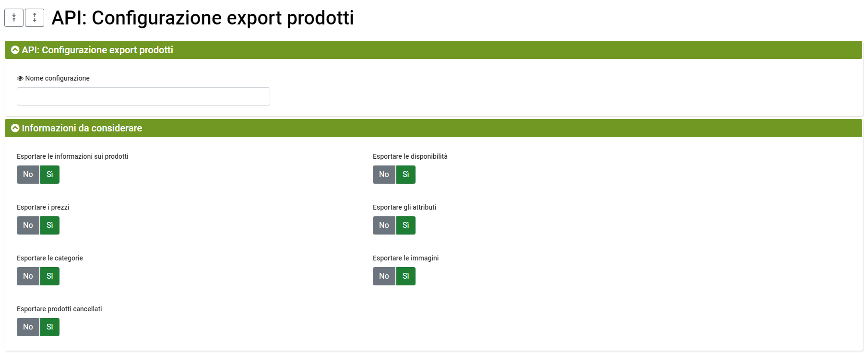
Task: Select No for Esportare i prezzi
Action: 28,225
